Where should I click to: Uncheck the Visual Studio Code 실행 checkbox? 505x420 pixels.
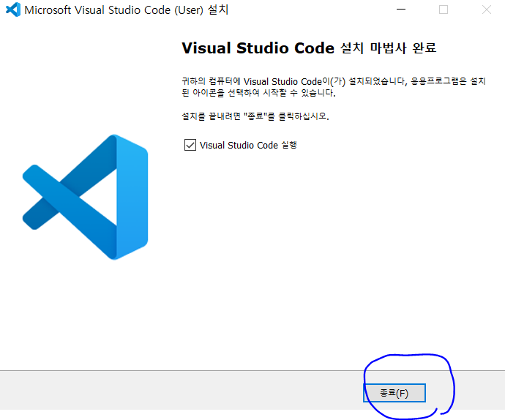point(190,145)
